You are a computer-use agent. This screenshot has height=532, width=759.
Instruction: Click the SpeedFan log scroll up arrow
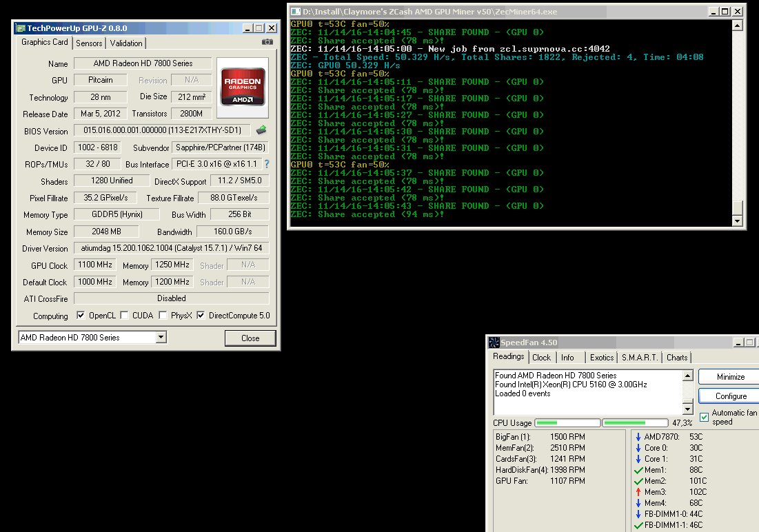(687, 375)
